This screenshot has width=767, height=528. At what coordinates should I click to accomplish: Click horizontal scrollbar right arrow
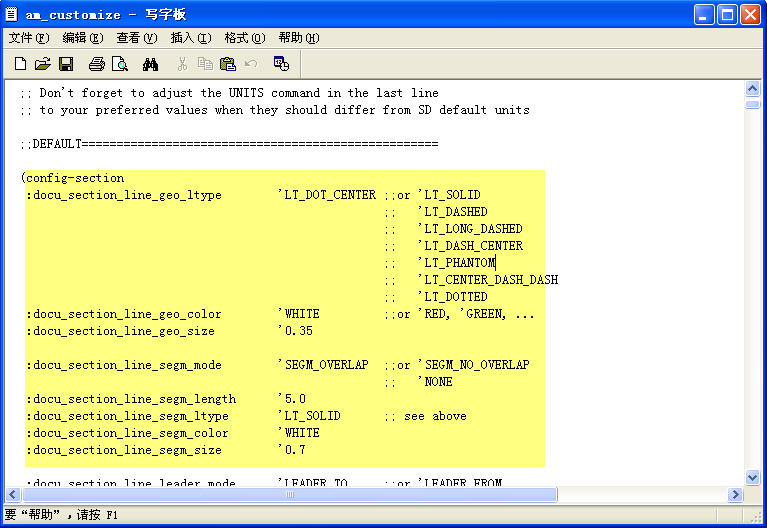735,495
